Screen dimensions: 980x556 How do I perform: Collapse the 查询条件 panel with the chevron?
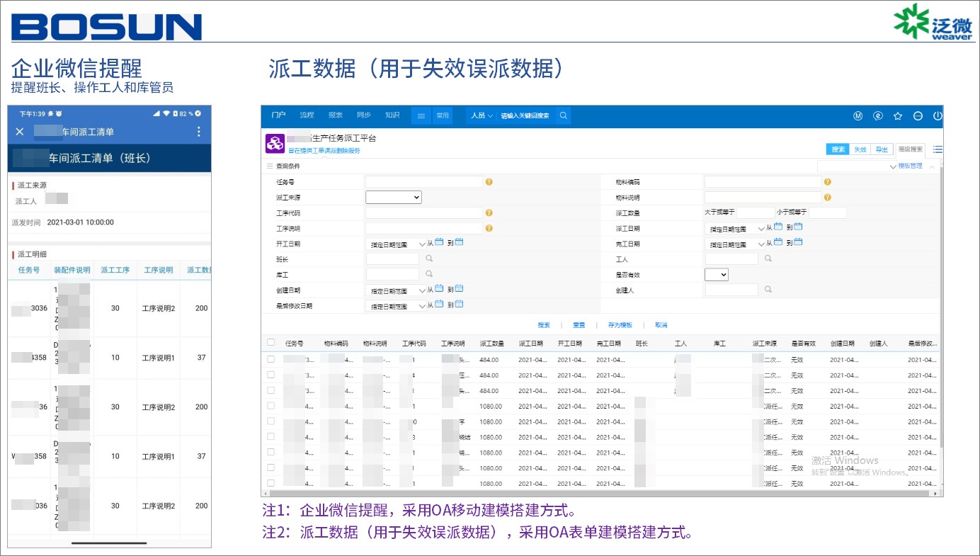[932, 166]
